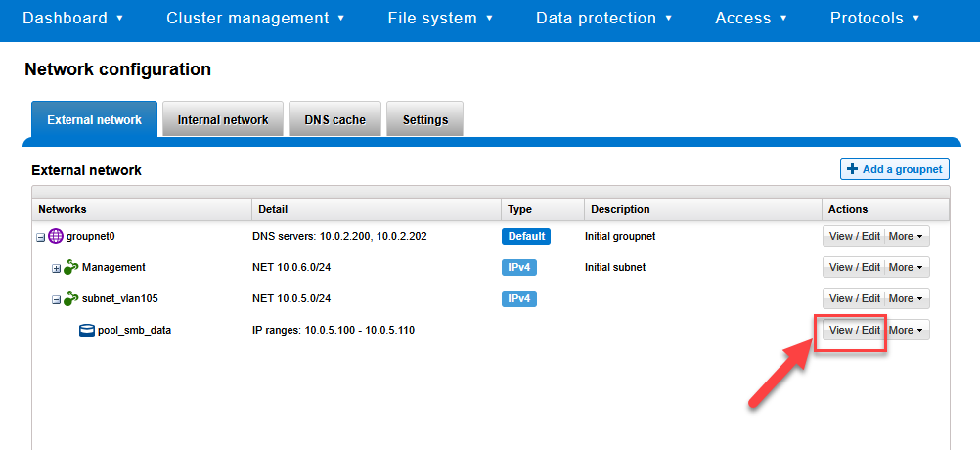Screen dimensions: 980x450
Task: Open the More dropdown for Management
Action: 907,267
